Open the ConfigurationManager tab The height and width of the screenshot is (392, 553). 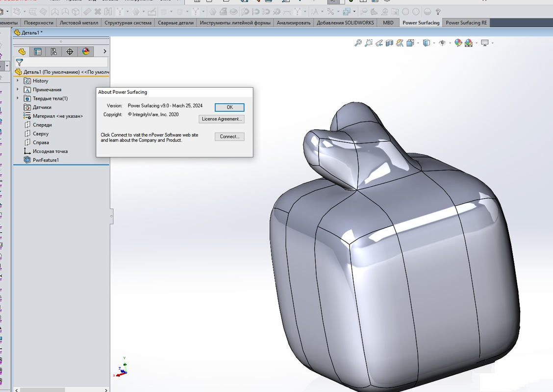coord(53,52)
